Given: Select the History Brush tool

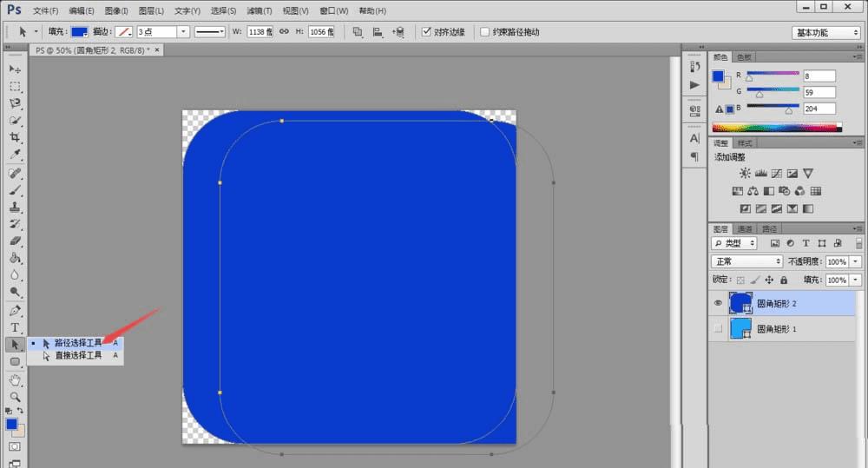Looking at the screenshot, I should tap(15, 224).
